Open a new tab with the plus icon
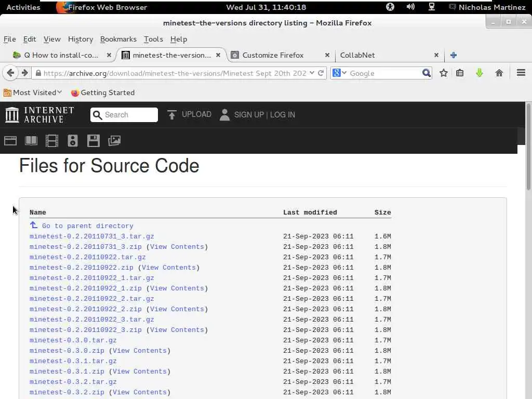The width and height of the screenshot is (532, 399). click(x=454, y=55)
